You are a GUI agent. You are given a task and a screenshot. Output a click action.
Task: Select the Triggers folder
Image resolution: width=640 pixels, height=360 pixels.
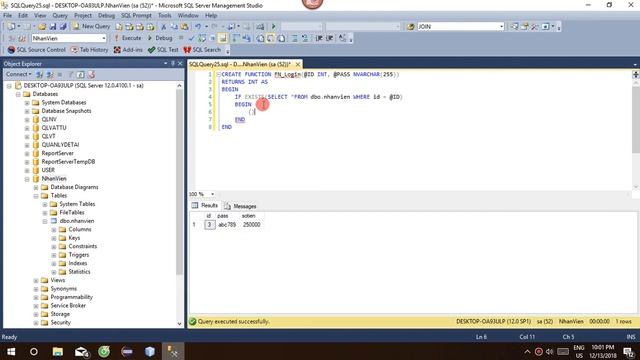click(78, 255)
